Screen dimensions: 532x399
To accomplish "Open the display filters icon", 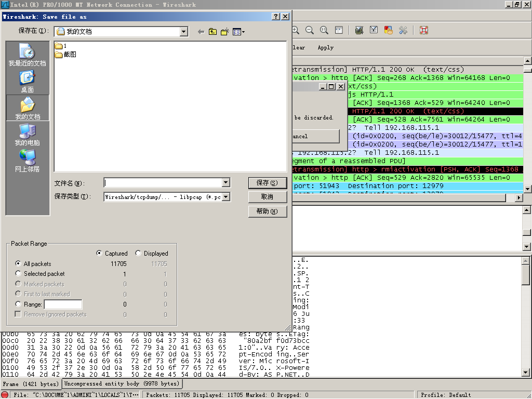I will click(374, 30).
